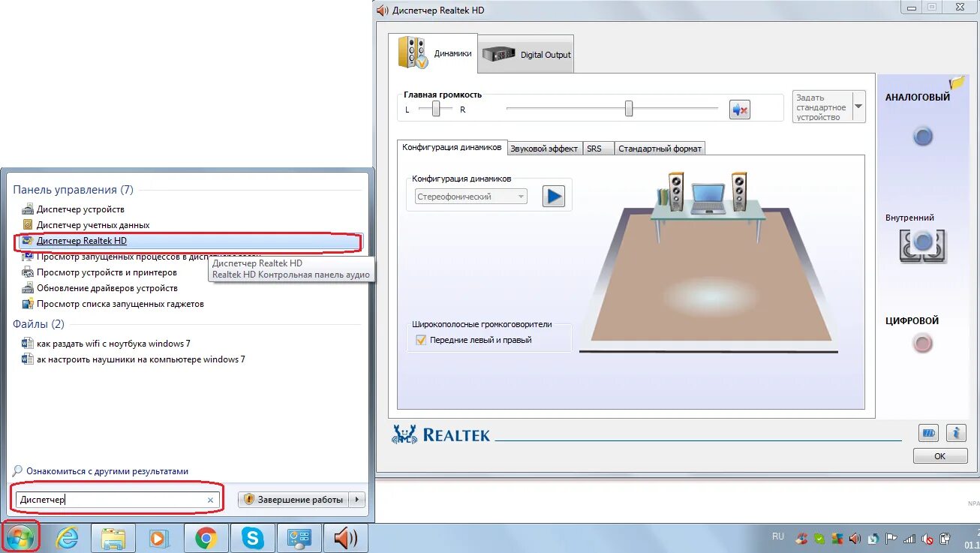Open Windows Media Player from taskbar

(x=159, y=538)
